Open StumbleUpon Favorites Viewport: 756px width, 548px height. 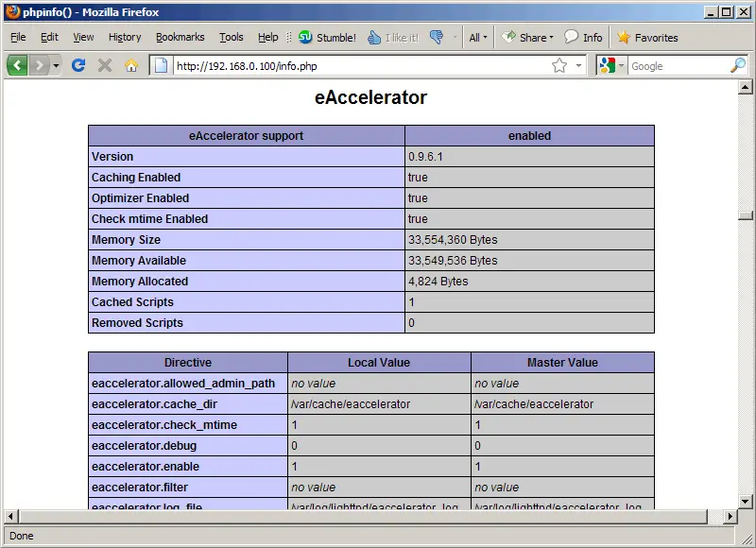point(647,38)
